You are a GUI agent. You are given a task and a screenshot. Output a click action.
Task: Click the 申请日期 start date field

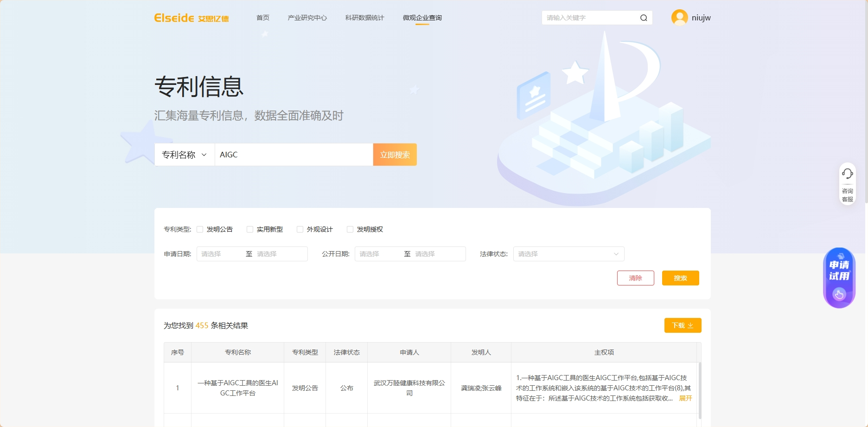tap(221, 254)
